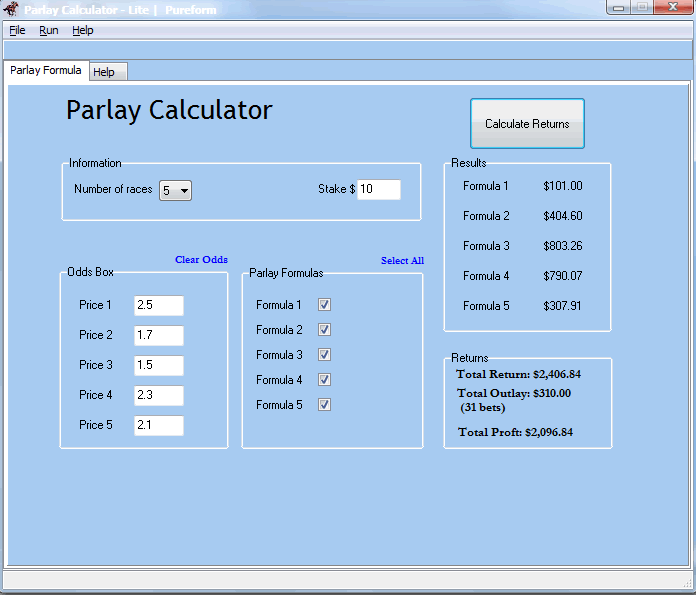Select the Price 5 odds field
The width and height of the screenshot is (696, 595).
click(159, 425)
